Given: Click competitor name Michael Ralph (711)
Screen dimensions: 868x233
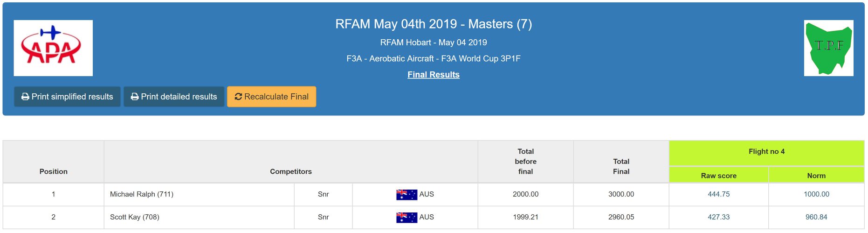Looking at the screenshot, I should [142, 194].
